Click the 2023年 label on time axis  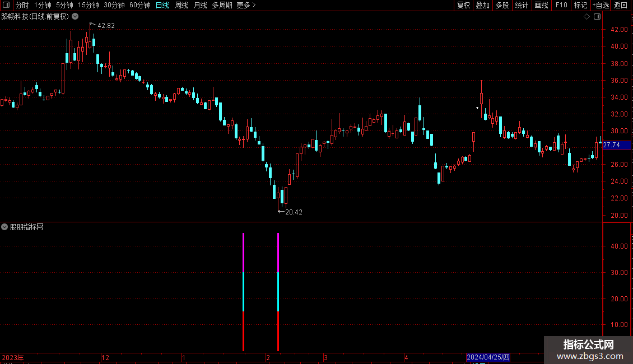click(13, 357)
